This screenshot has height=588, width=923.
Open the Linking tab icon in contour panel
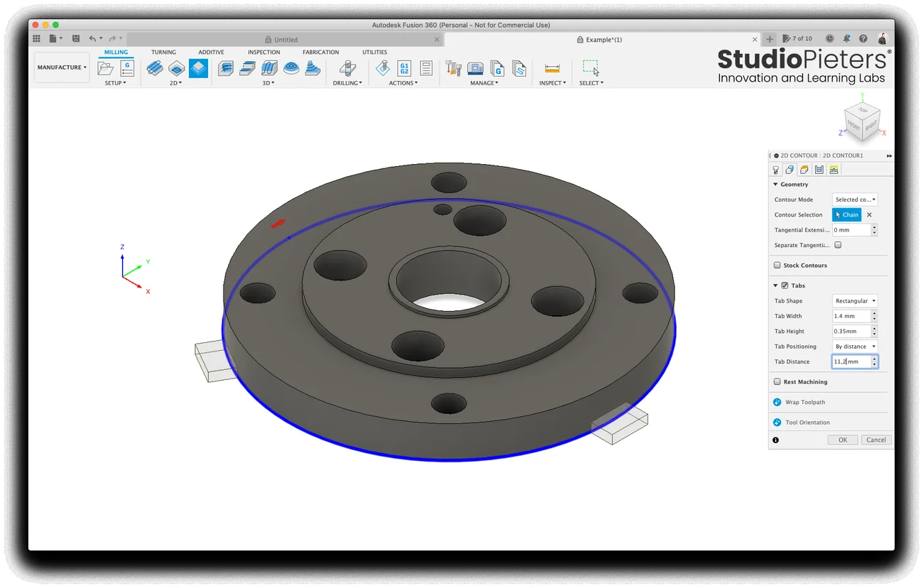coord(834,170)
